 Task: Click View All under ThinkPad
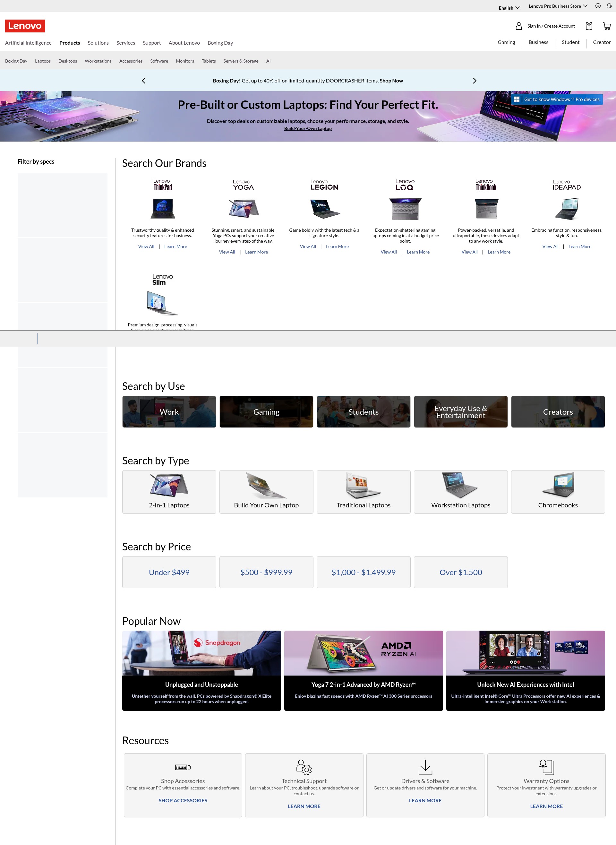pyautogui.click(x=146, y=246)
